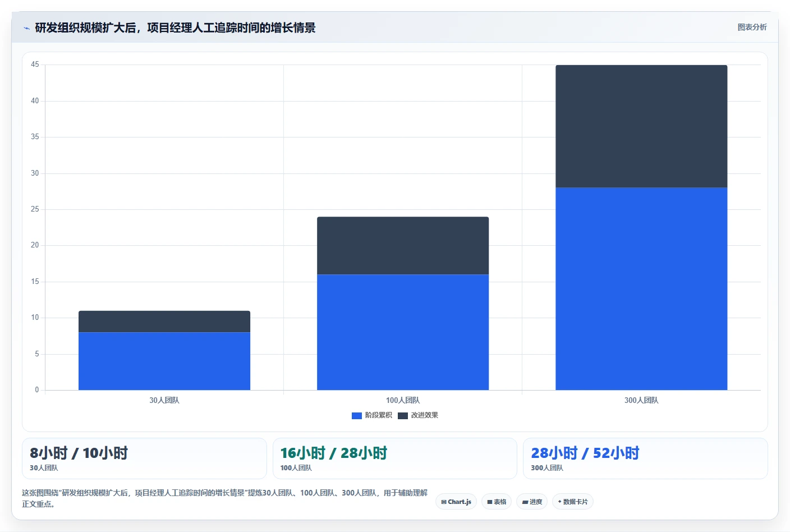Click the 100人团队 x-axis label
This screenshot has height=532, width=790.
[x=403, y=400]
